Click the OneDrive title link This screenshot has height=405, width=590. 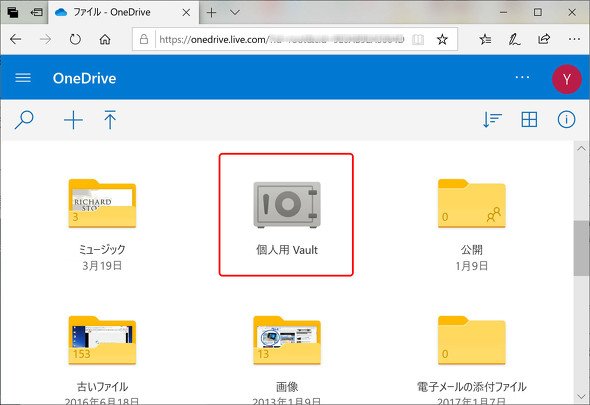[84, 78]
